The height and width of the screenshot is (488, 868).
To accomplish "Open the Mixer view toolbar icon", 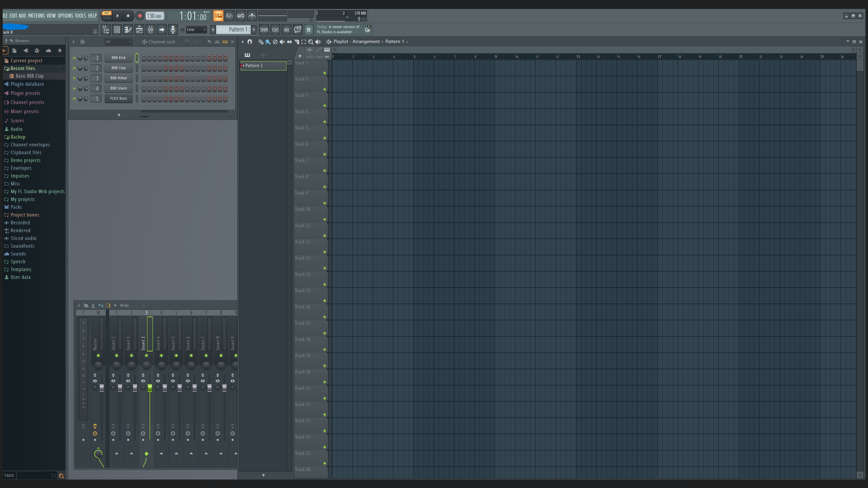I will click(x=150, y=30).
